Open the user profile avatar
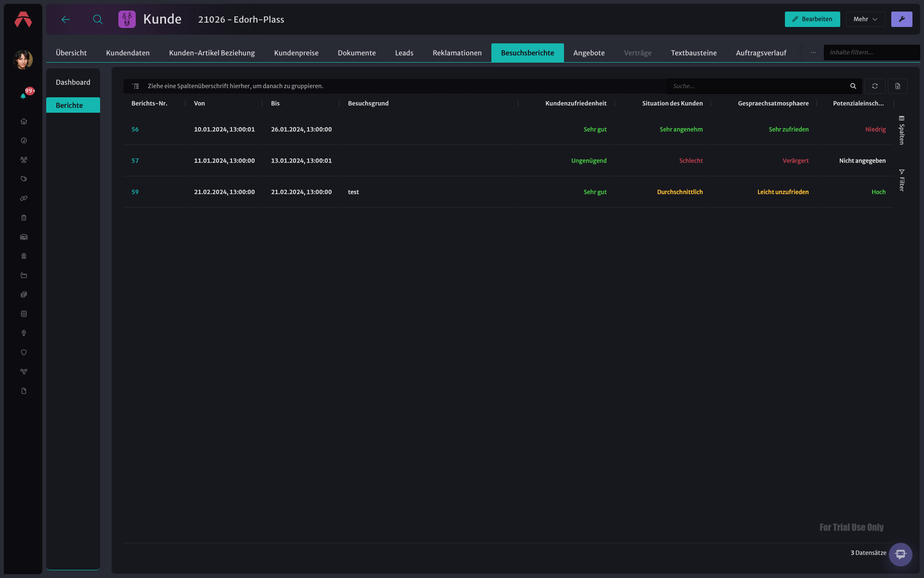924x578 pixels. [x=23, y=60]
